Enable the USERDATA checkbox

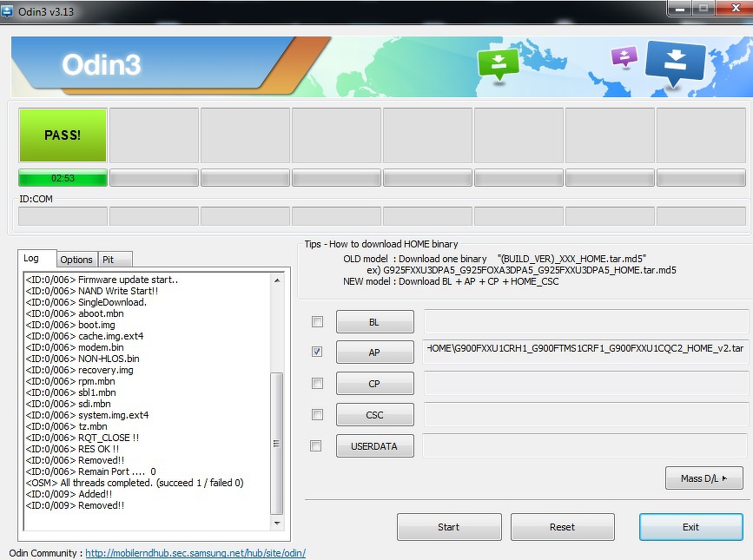coord(316,446)
